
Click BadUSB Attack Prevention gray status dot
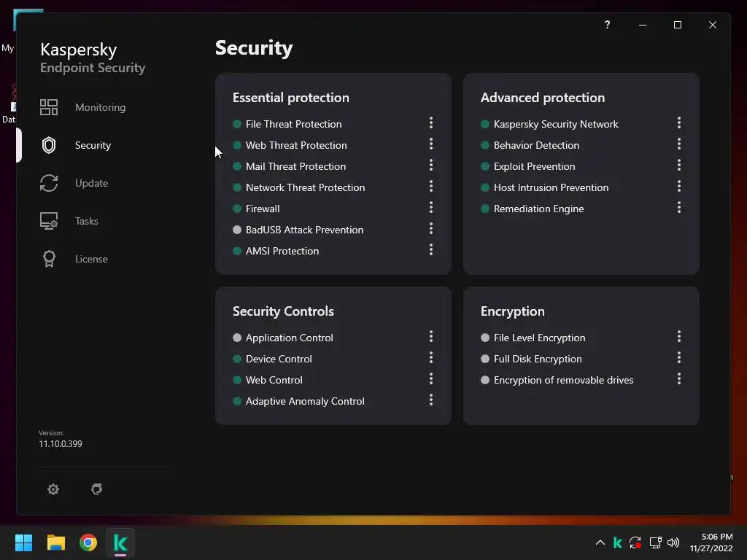tap(237, 230)
